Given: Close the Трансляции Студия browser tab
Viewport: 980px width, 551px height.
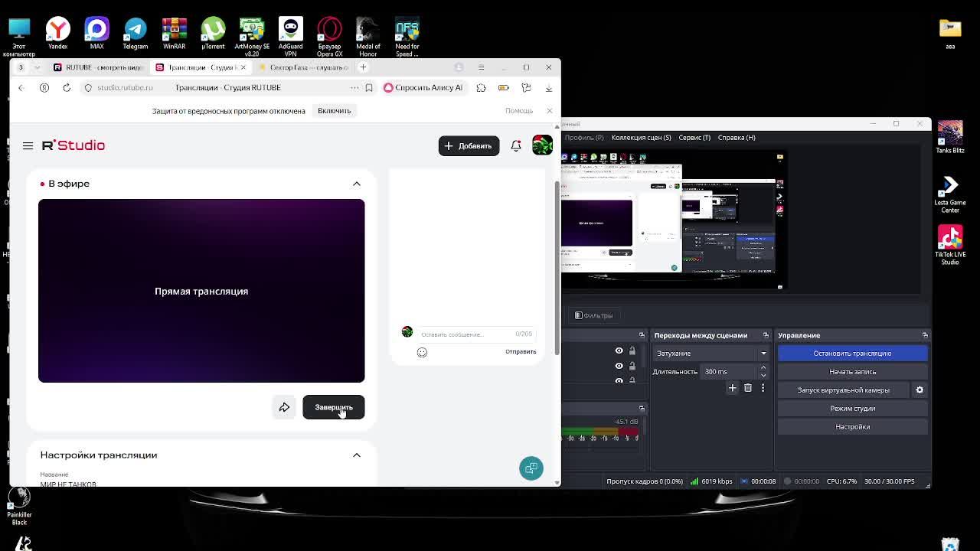Looking at the screenshot, I should click(243, 67).
